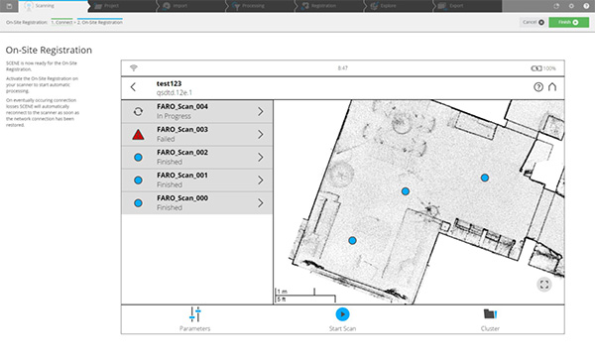The height and width of the screenshot is (364, 595).
Task: Open the Scanning workflow tab
Action: click(54, 6)
